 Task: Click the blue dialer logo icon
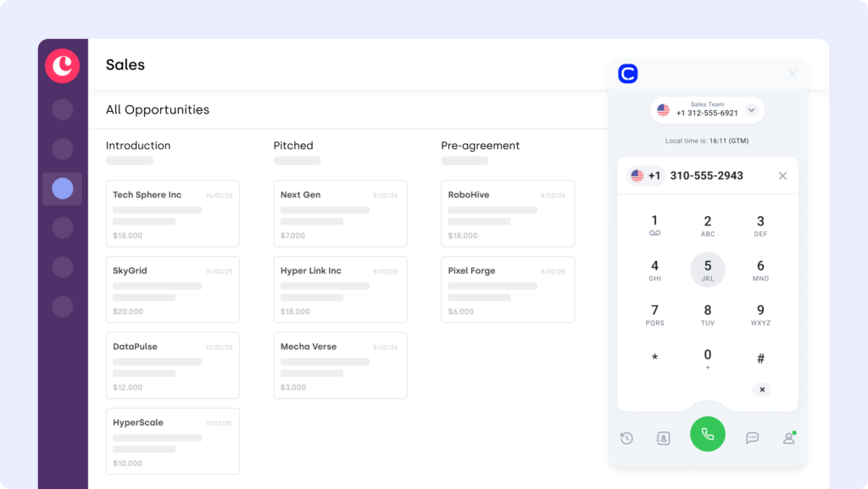(x=628, y=74)
